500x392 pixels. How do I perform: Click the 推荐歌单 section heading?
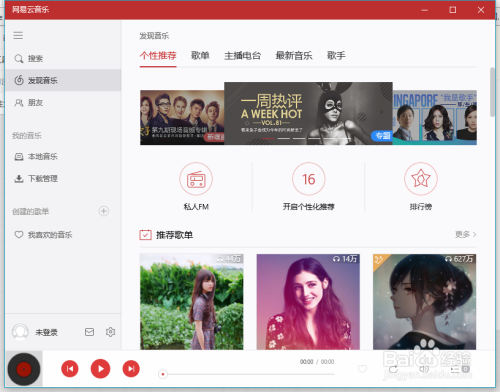pos(174,235)
